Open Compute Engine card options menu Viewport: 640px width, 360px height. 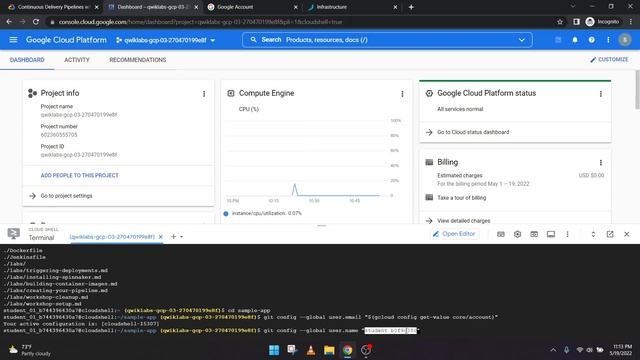pyautogui.click(x=402, y=94)
